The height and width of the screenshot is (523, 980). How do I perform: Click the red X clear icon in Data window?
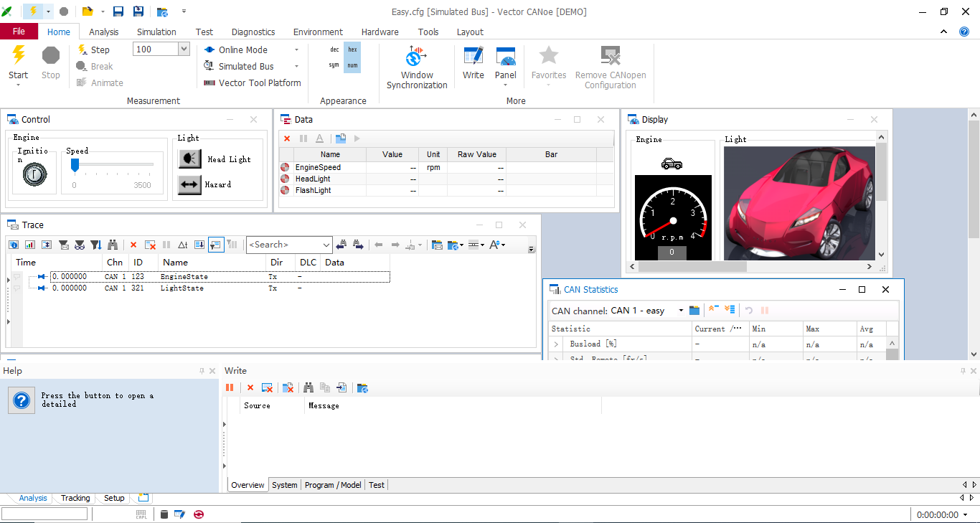click(x=287, y=138)
